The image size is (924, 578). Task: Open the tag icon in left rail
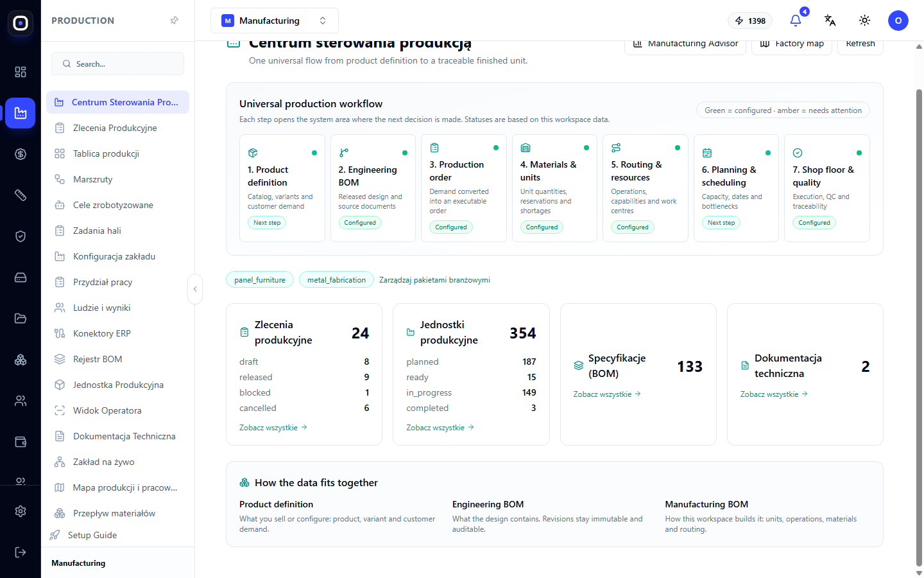(21, 195)
